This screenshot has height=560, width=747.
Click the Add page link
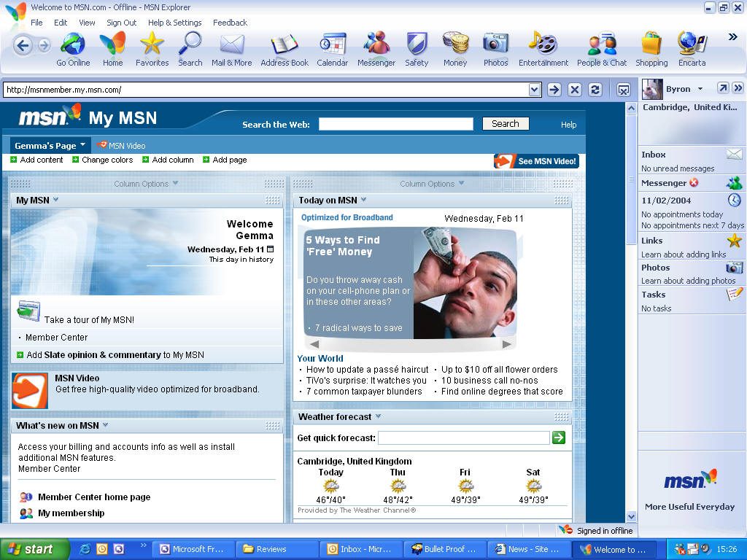pos(225,160)
